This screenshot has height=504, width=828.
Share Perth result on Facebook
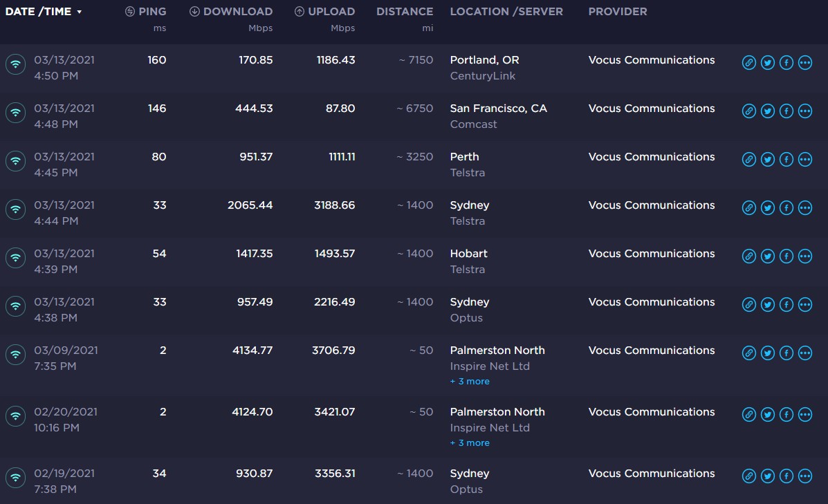tap(786, 160)
